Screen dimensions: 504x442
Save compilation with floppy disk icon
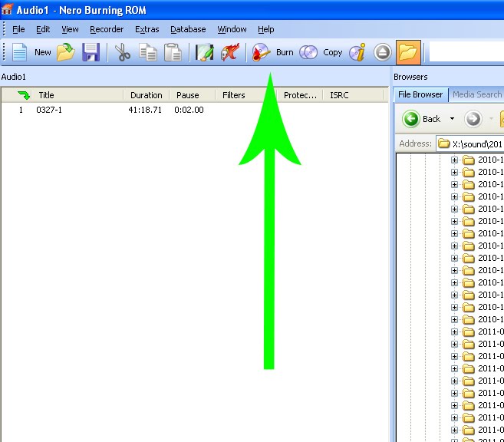(91, 52)
